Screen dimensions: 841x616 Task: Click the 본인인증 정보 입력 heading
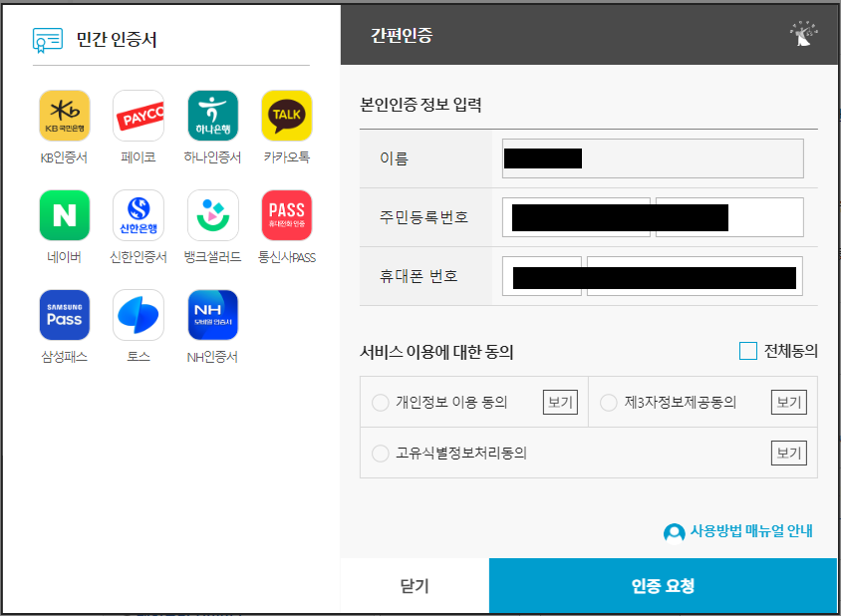click(420, 105)
